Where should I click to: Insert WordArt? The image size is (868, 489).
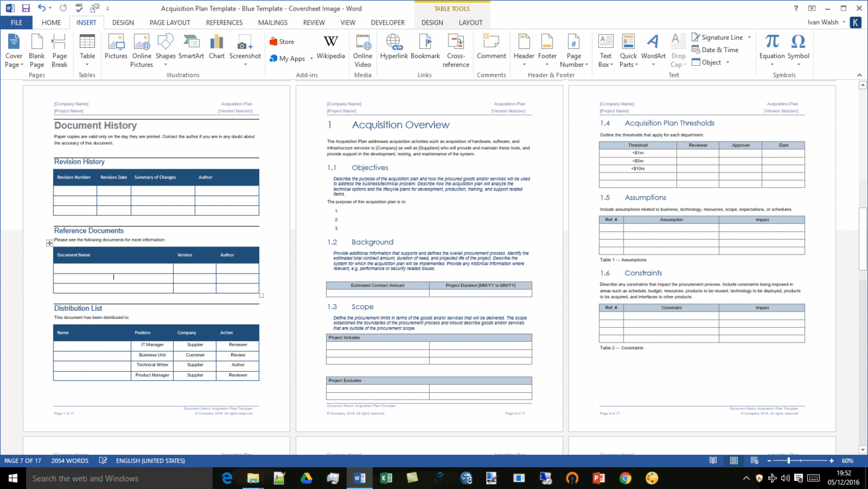pyautogui.click(x=653, y=50)
